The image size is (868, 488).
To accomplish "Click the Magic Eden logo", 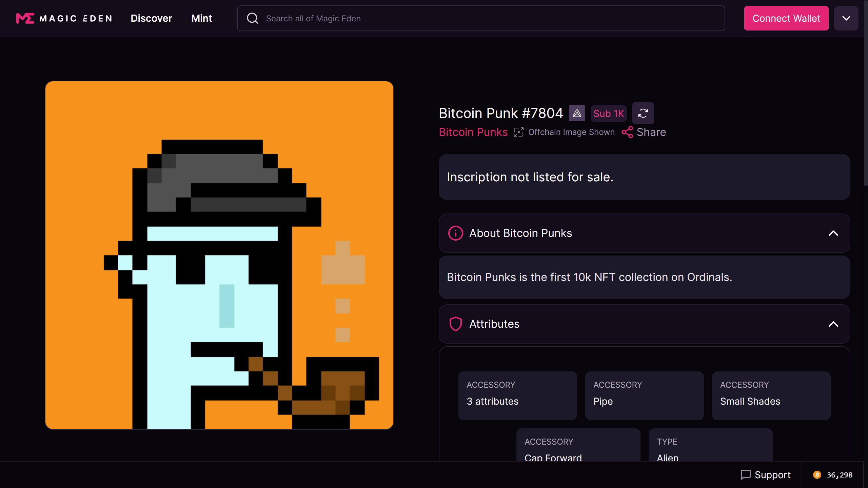I will pos(64,18).
